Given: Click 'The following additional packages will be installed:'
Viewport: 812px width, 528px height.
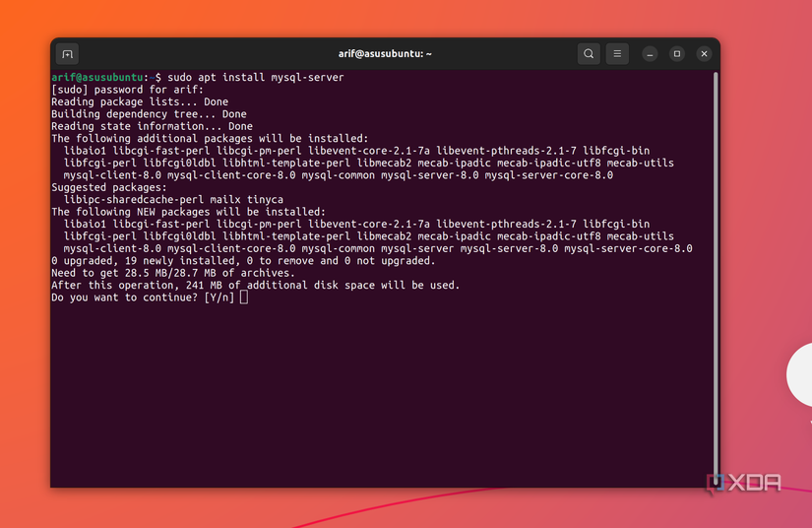Looking at the screenshot, I should (x=210, y=138).
